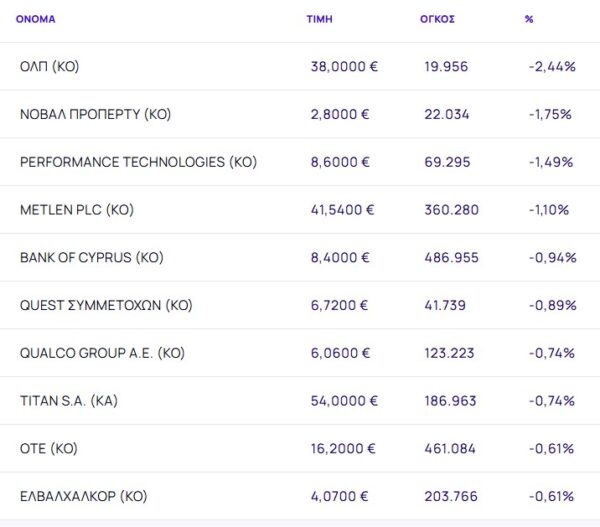Screen dimensions: 600x527
Task: Select PERFORMANCE TECHNOLOGIES (ΚΟ) row name
Action: click(138, 162)
